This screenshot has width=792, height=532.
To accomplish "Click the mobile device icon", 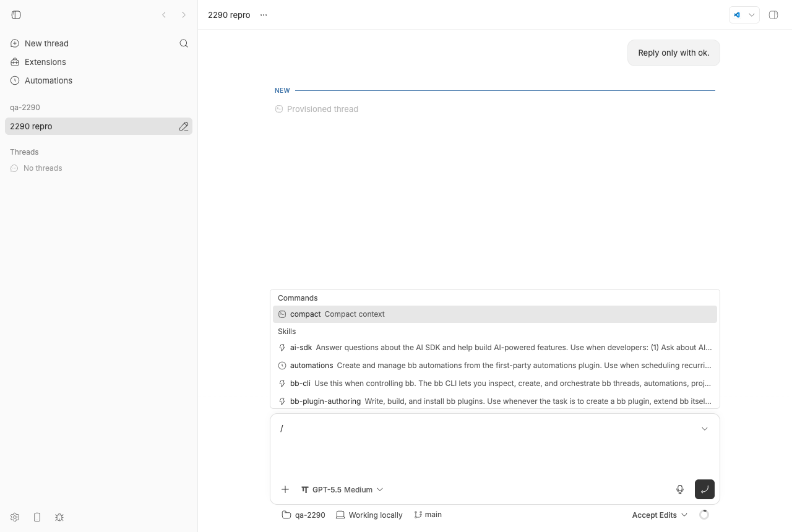I will point(37,517).
